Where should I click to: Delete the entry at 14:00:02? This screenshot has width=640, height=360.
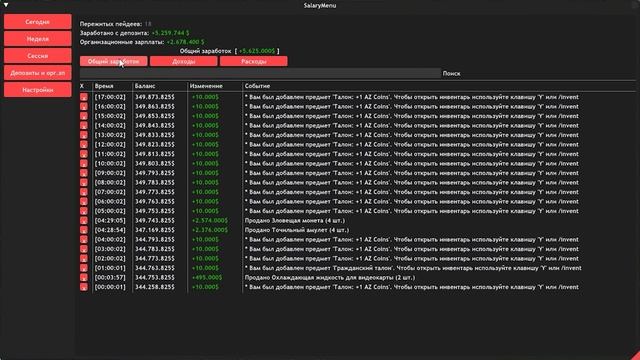[x=84, y=125]
